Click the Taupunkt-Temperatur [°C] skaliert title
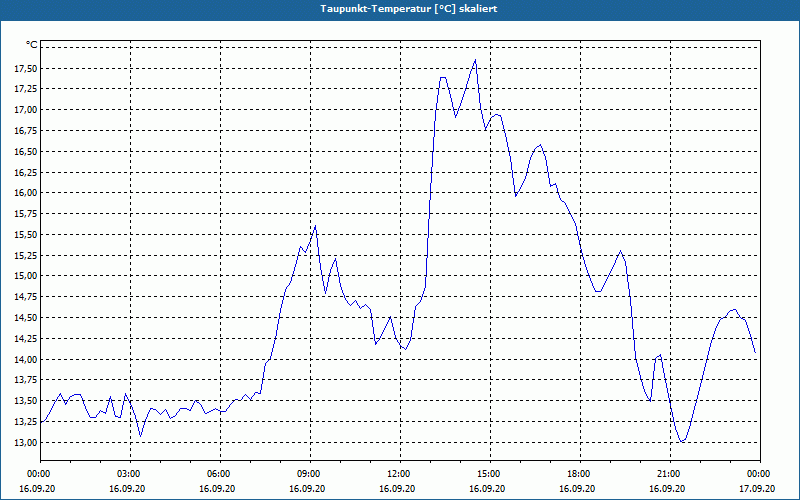800x500 pixels. click(x=409, y=9)
